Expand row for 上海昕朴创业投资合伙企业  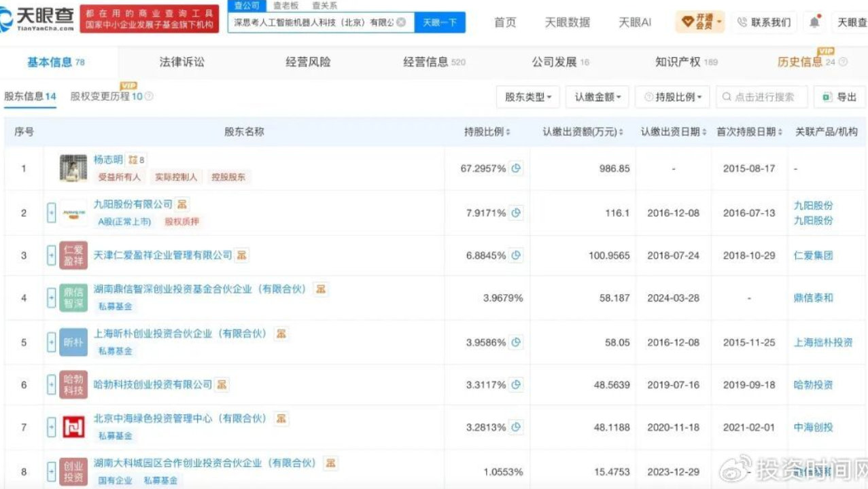tap(51, 342)
